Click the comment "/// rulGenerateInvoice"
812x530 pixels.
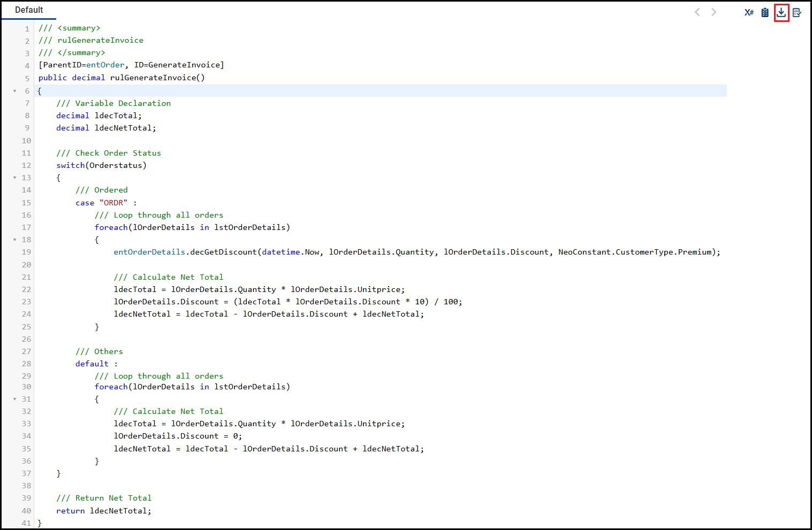click(x=91, y=40)
